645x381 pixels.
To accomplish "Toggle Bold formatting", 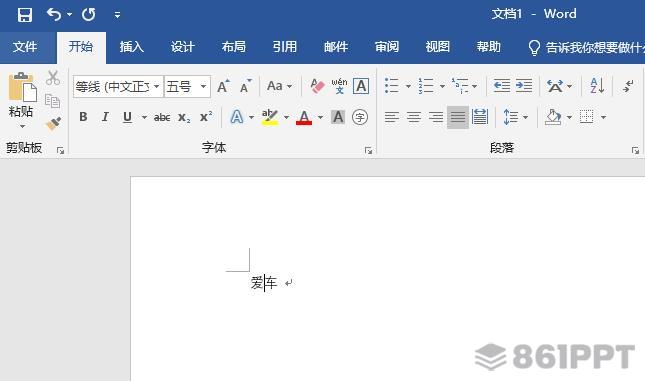I will (83, 117).
